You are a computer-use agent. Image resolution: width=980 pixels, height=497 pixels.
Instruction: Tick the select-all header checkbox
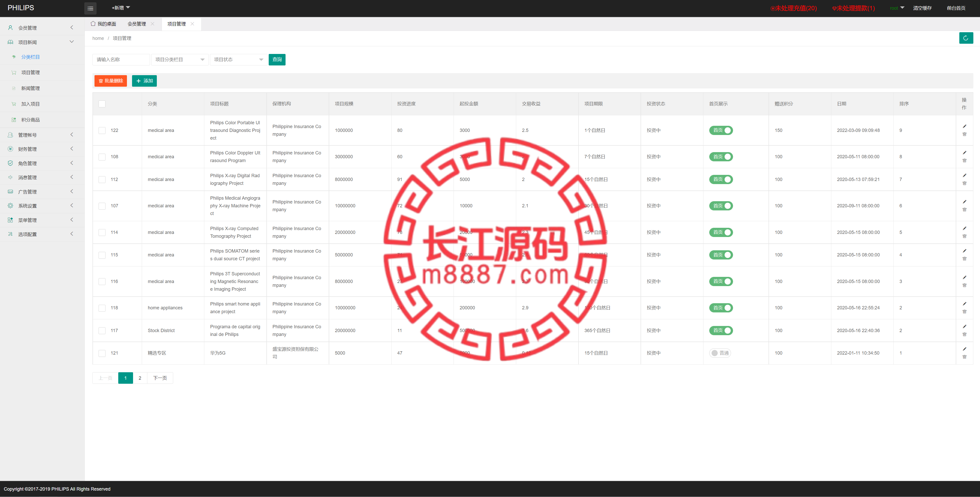point(102,104)
